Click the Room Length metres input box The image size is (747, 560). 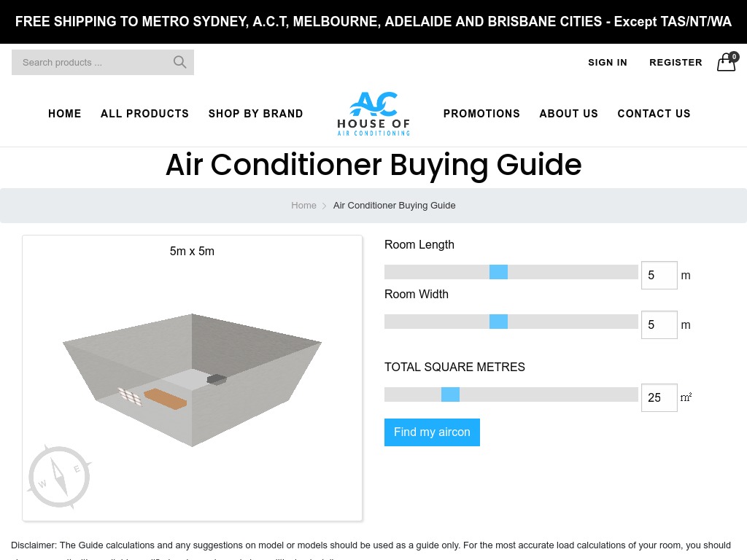point(659,276)
